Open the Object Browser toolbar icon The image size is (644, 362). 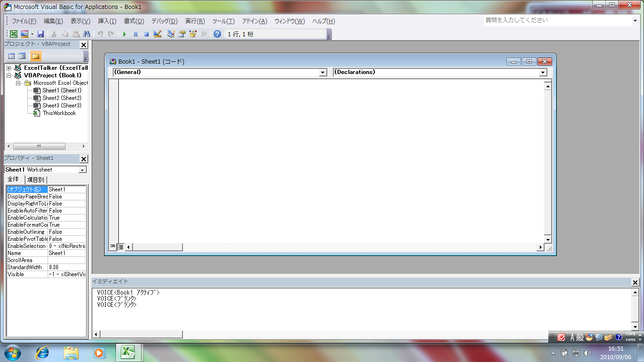pyautogui.click(x=193, y=34)
